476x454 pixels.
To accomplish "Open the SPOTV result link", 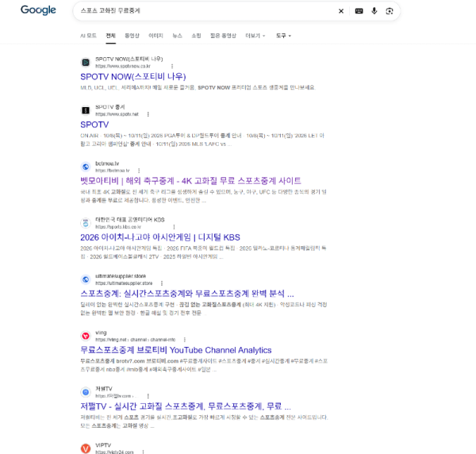I will [94, 125].
